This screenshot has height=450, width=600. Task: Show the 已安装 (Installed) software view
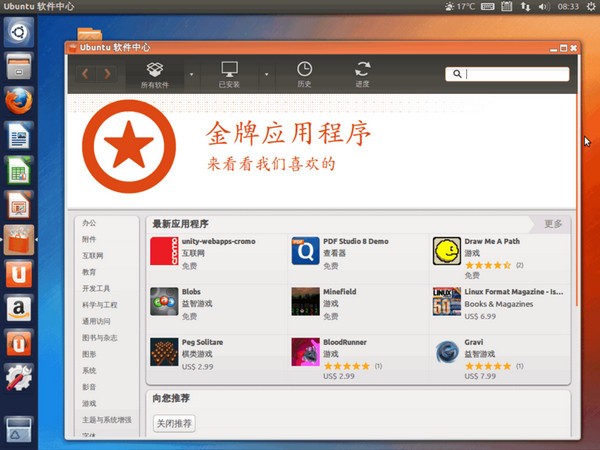(x=229, y=75)
